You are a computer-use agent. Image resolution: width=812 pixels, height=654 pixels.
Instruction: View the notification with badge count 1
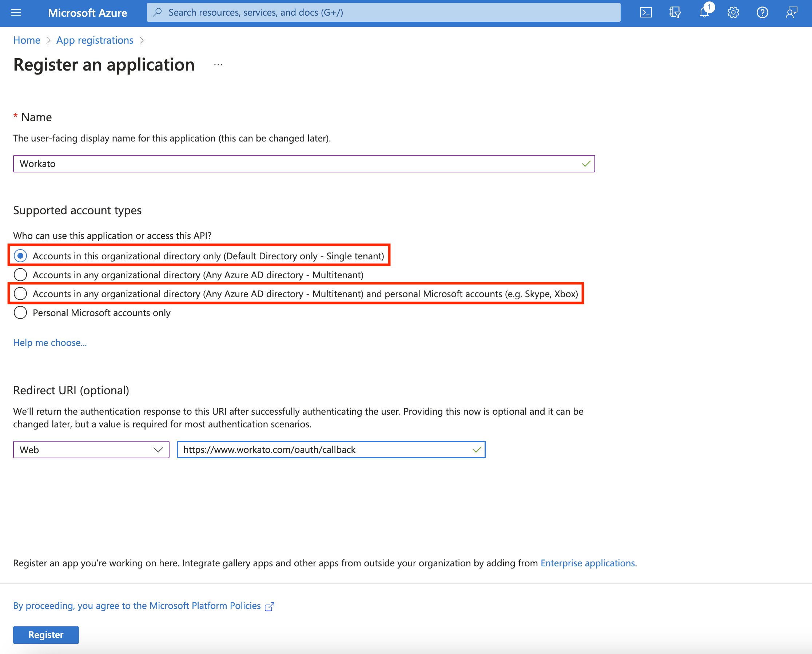pyautogui.click(x=704, y=12)
